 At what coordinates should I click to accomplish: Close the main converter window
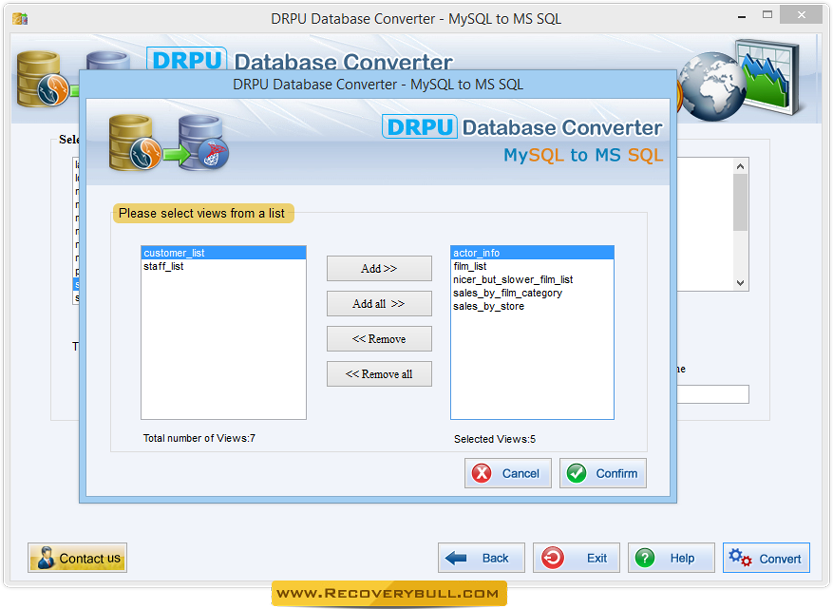801,15
